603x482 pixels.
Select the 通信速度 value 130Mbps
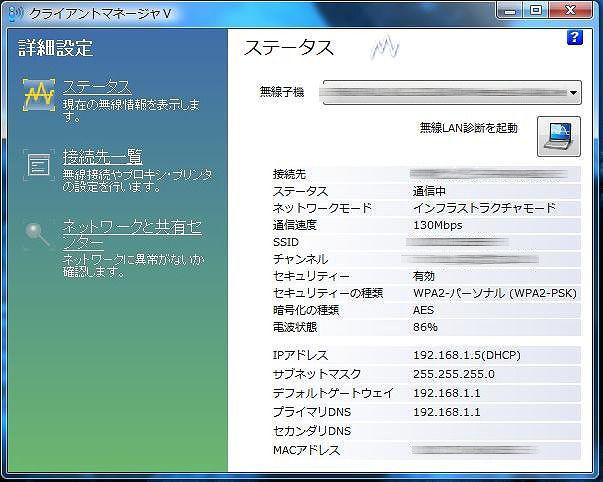438,225
